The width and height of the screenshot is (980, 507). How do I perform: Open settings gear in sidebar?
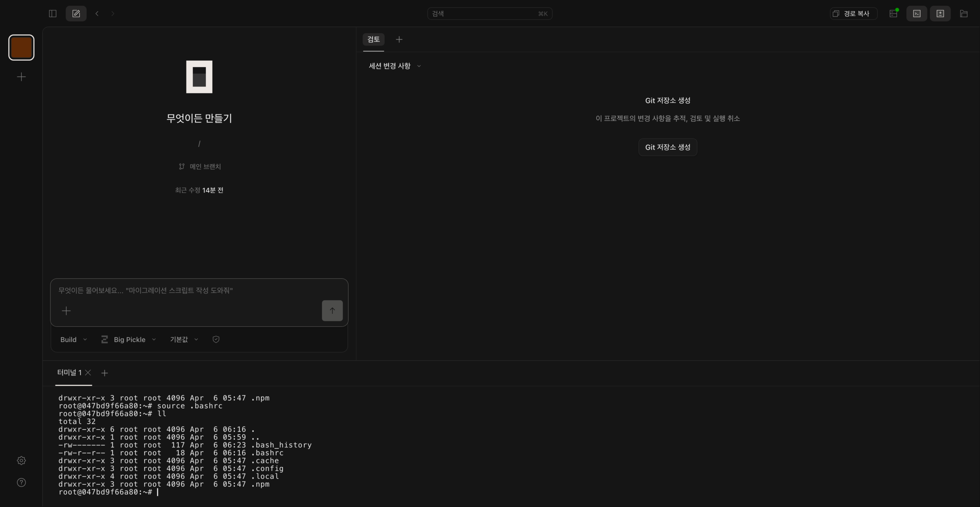(21, 461)
